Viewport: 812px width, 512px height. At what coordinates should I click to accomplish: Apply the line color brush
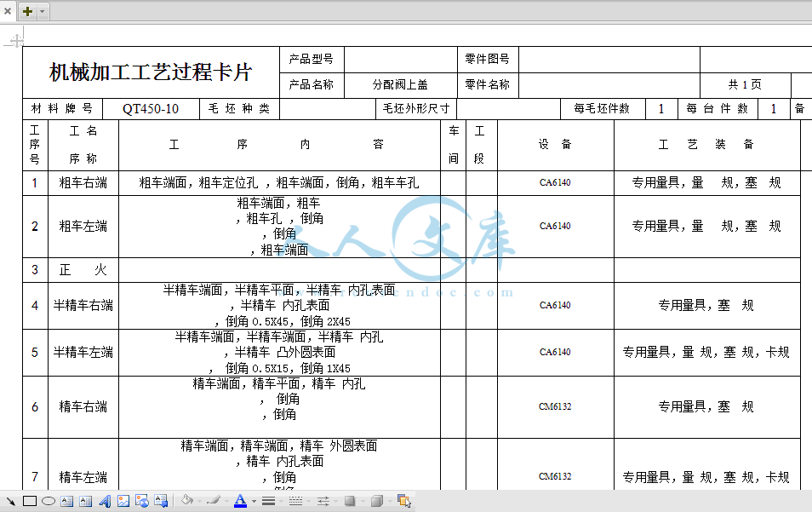[x=213, y=501]
